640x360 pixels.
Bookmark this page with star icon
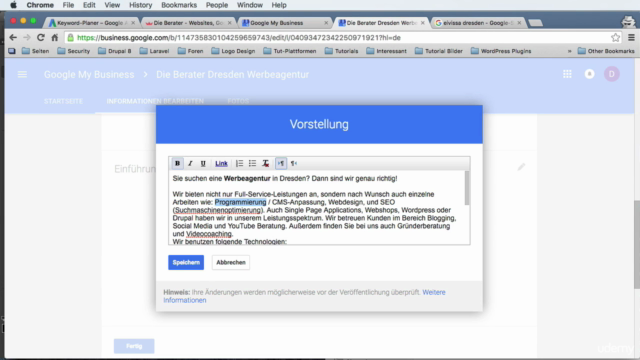tap(616, 38)
